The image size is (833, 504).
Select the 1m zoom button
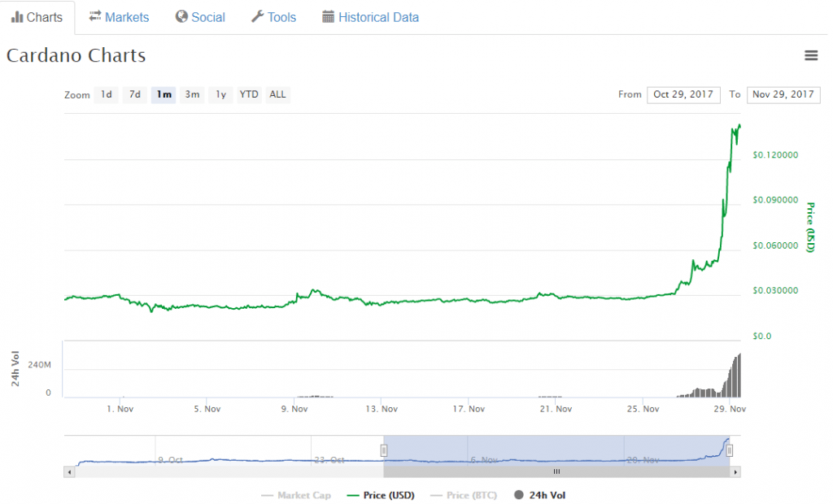point(164,94)
